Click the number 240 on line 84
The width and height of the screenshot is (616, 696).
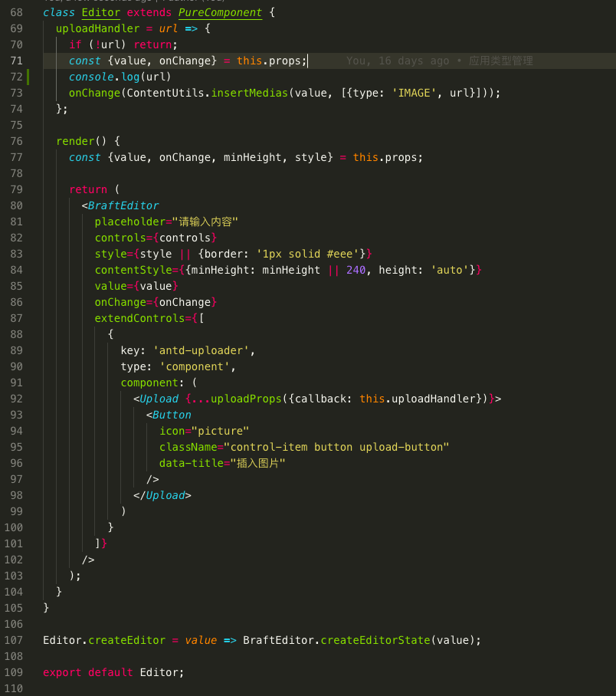click(x=356, y=270)
